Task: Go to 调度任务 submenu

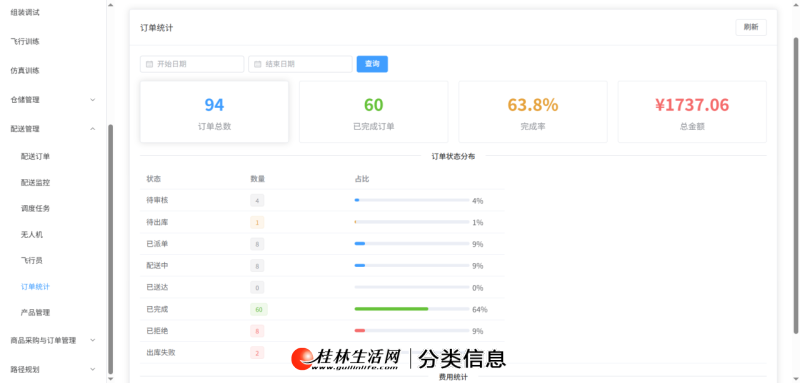Action: tap(35, 209)
